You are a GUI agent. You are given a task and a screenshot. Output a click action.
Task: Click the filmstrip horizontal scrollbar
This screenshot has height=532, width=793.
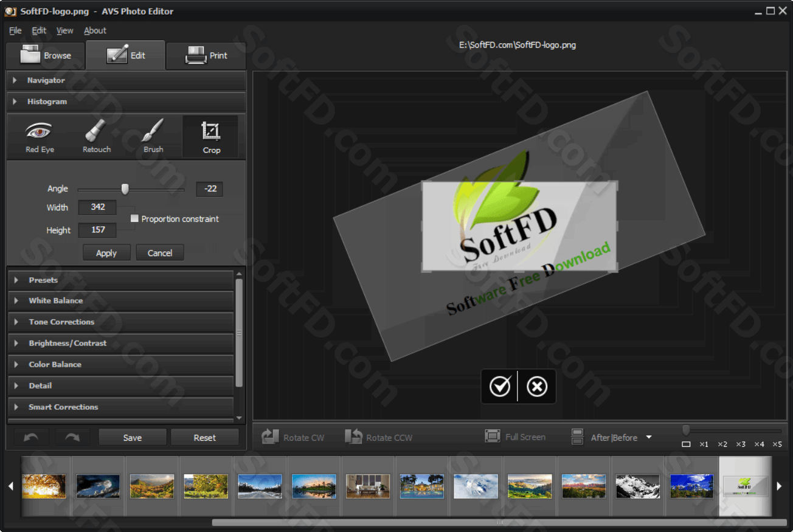499,522
